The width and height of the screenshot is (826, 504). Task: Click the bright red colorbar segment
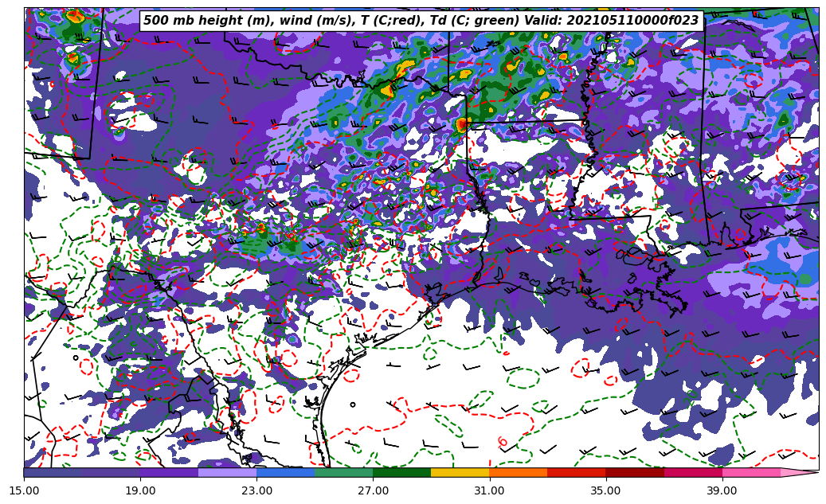576,472
